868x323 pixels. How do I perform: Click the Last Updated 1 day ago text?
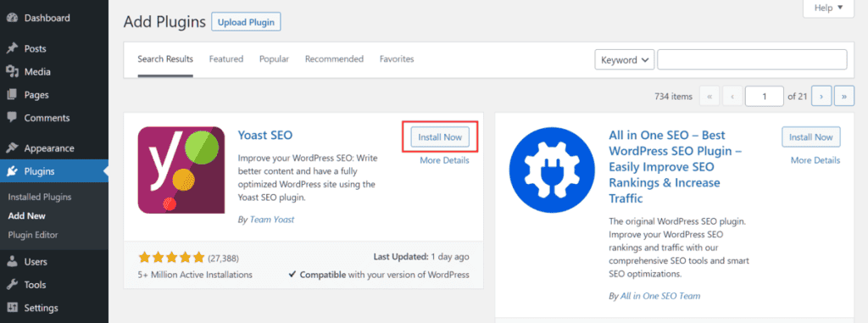[421, 257]
